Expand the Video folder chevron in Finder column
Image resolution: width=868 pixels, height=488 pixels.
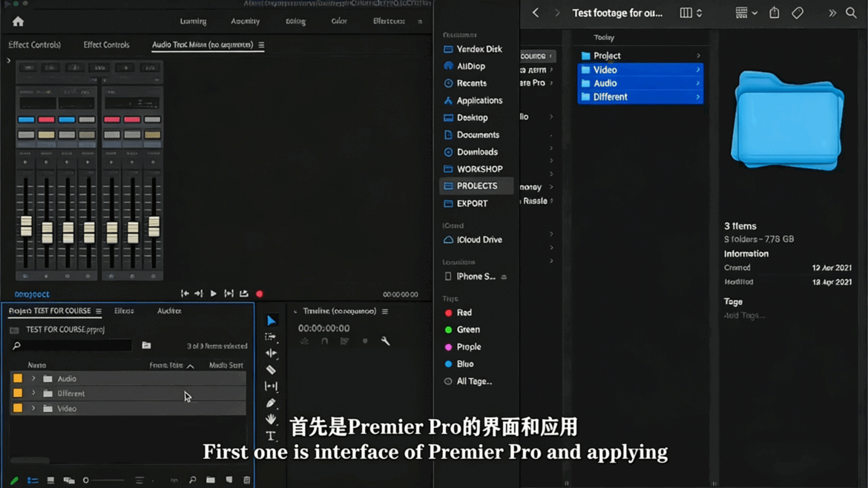(x=700, y=69)
